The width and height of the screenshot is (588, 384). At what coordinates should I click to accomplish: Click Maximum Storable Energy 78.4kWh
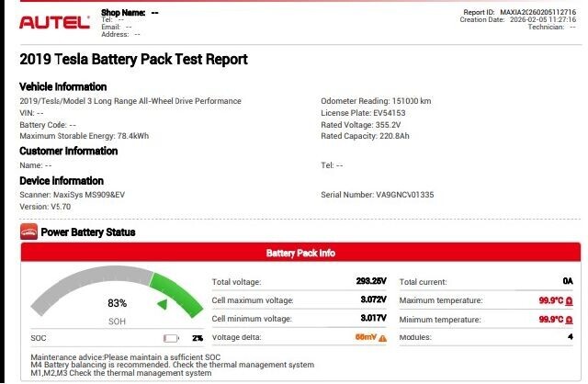(84, 136)
